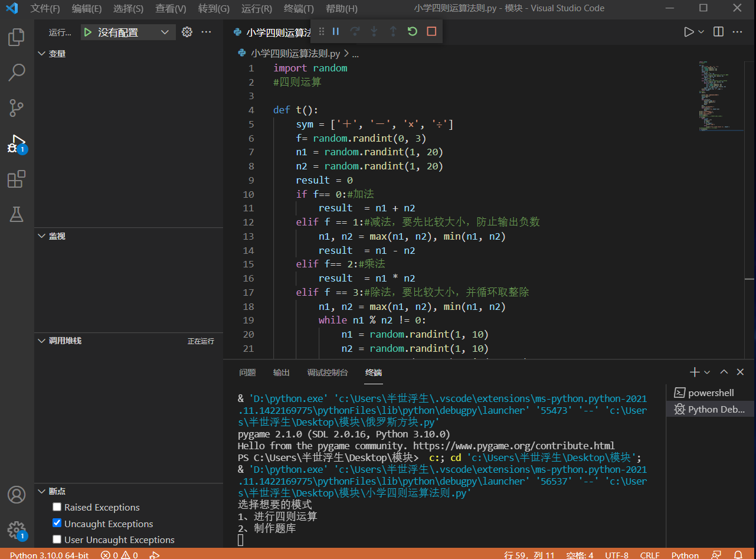The image size is (756, 559).
Task: Split the editor to the right
Action: (x=718, y=32)
